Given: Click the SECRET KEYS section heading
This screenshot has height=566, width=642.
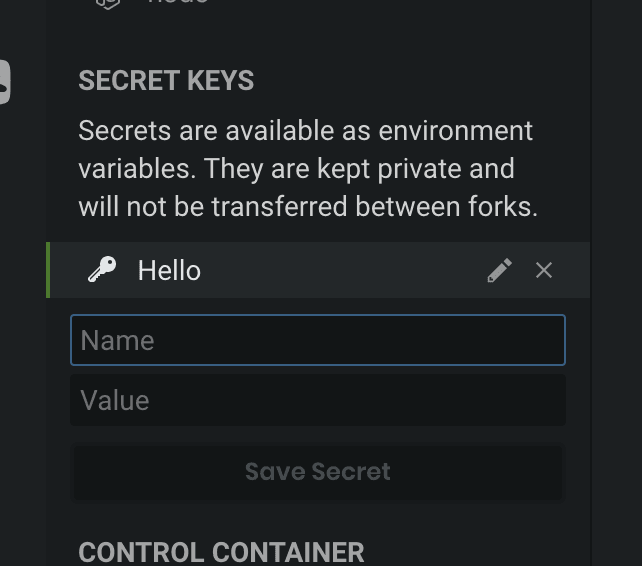Looking at the screenshot, I should coord(166,81).
